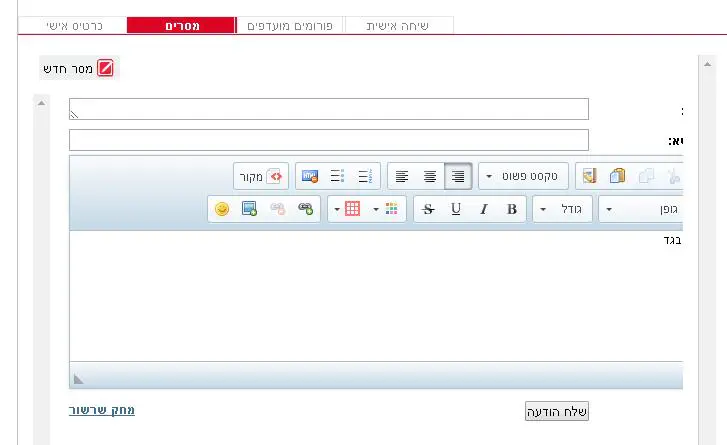The height and width of the screenshot is (445, 727).
Task: Apply strikethrough to text
Action: 428,209
